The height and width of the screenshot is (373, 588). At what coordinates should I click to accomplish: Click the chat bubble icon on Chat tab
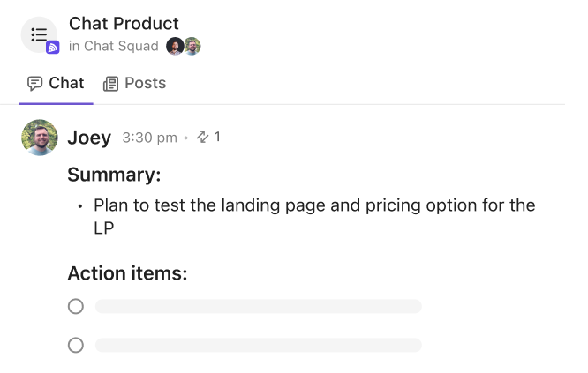pos(35,83)
